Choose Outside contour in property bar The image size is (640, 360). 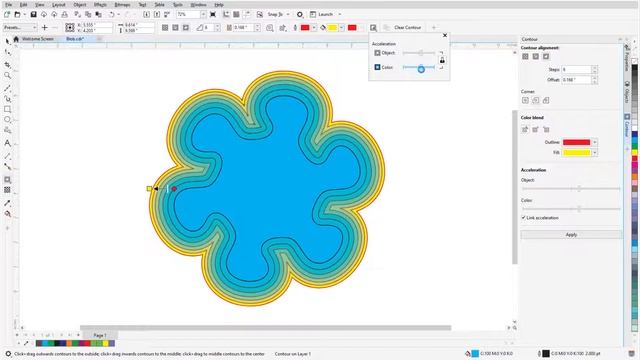[x=186, y=27]
